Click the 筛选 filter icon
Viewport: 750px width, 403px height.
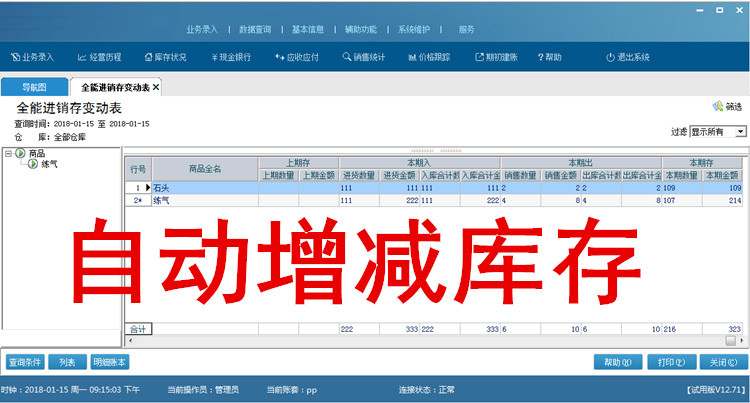718,106
